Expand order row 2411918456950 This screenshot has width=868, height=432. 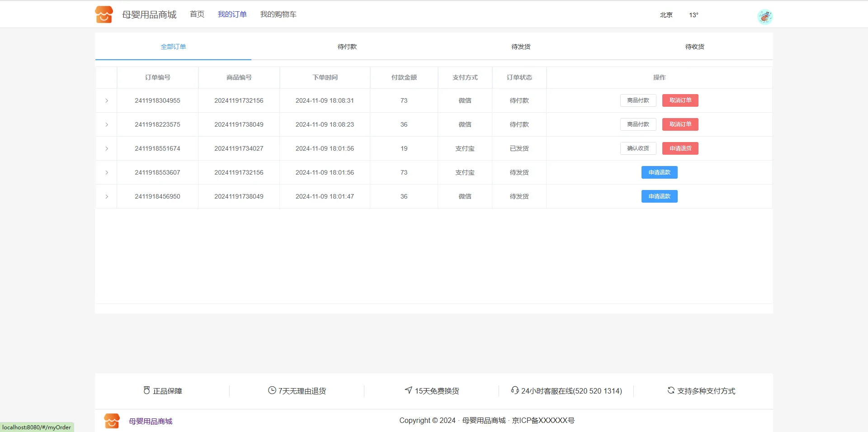107,196
